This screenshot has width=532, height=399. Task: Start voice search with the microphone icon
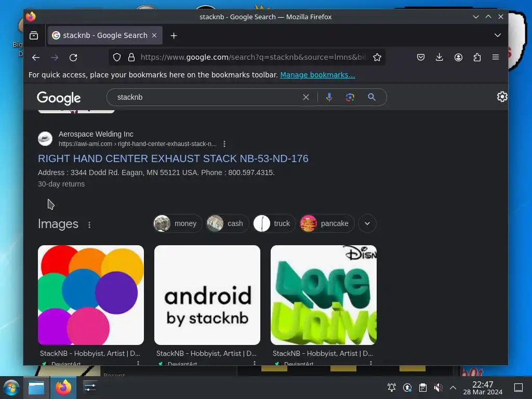[x=329, y=97]
